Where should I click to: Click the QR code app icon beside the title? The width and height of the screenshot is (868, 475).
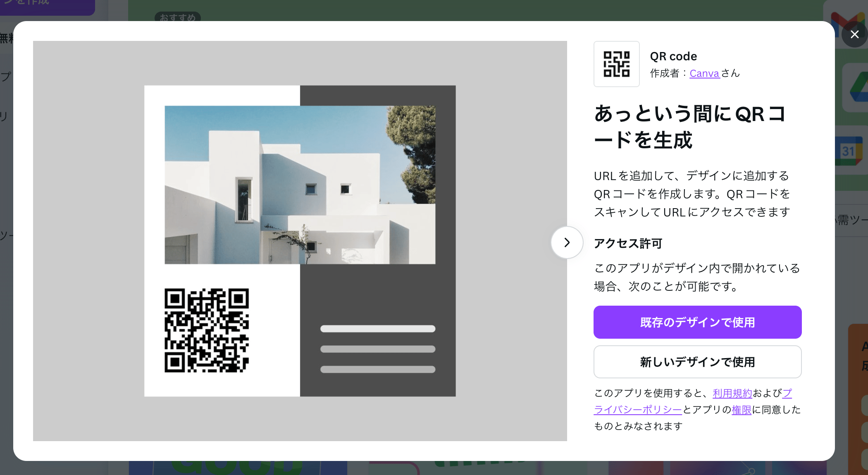pos(616,64)
